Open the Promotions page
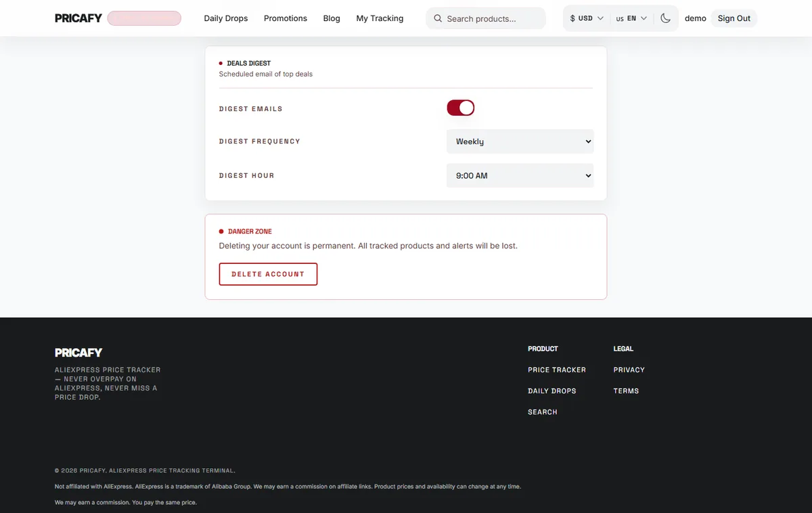The height and width of the screenshot is (513, 812). click(286, 18)
